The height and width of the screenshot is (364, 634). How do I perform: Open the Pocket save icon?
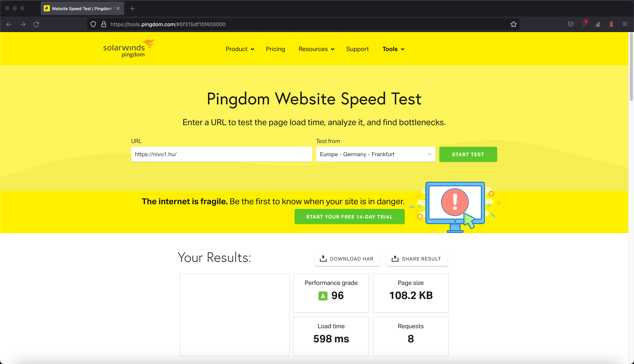point(570,24)
